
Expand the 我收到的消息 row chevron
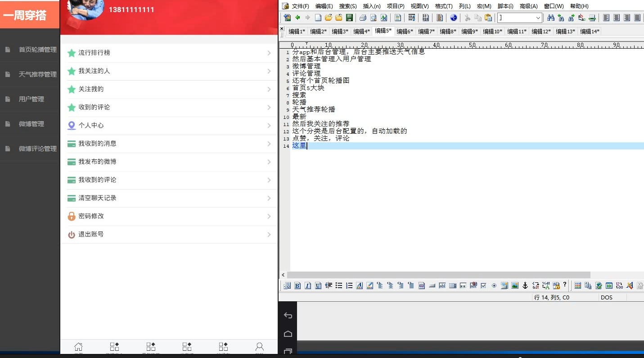click(269, 144)
